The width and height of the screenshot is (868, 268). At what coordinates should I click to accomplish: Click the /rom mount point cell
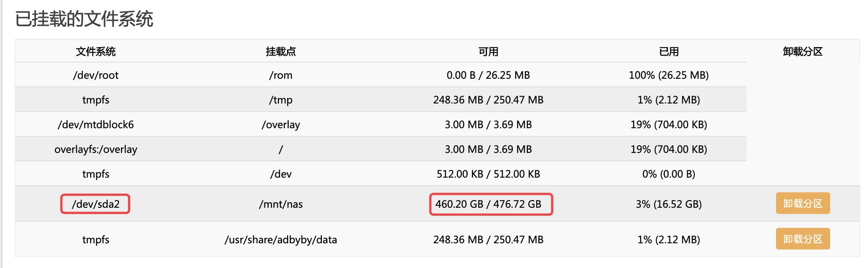281,75
